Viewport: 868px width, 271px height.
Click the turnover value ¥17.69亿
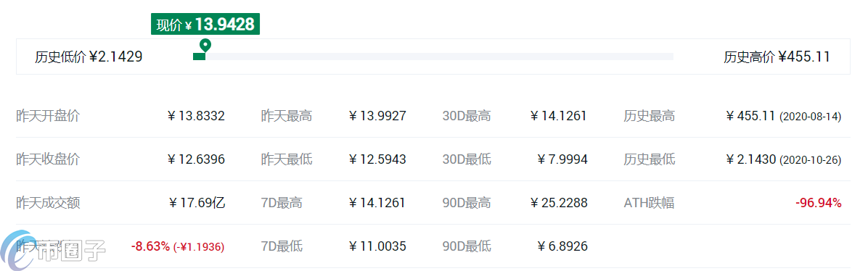(197, 203)
